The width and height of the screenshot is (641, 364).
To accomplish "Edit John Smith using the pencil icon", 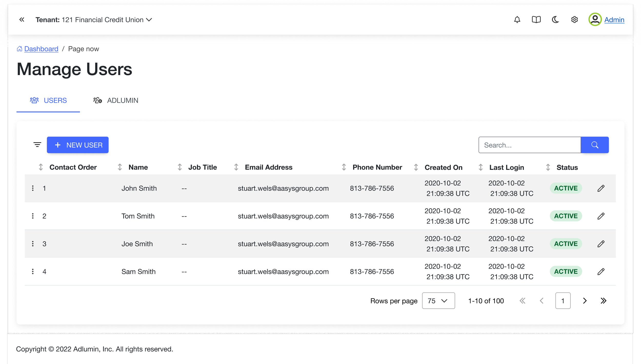I will tap(601, 188).
